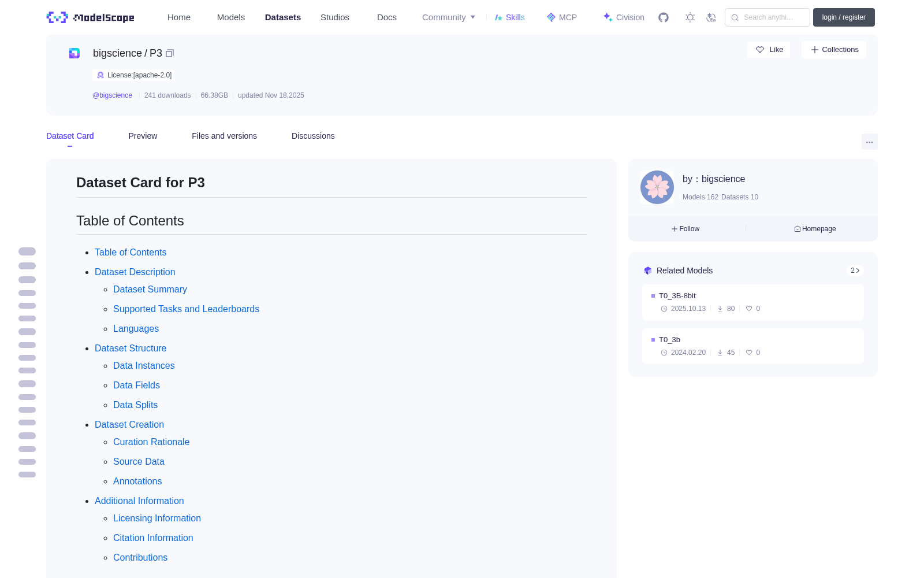Click the heart icon on T0_3B-8bit
Viewport: 924px width, 578px height.
[x=749, y=309]
